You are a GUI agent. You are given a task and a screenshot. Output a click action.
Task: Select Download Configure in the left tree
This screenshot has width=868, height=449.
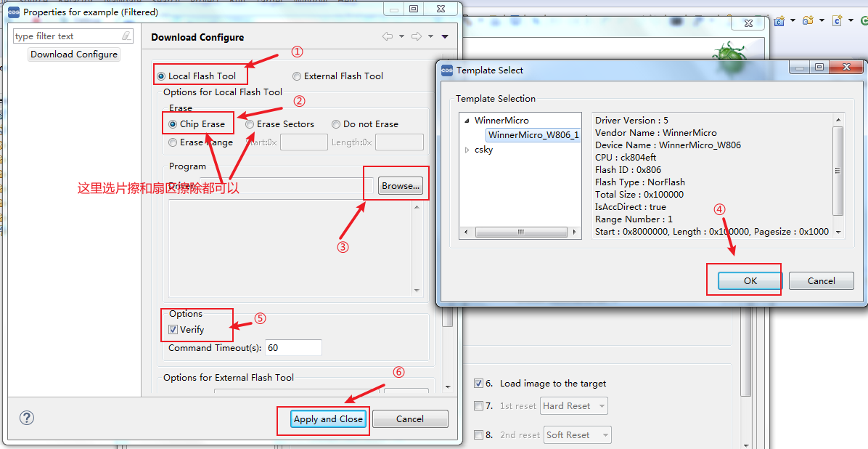pyautogui.click(x=74, y=54)
